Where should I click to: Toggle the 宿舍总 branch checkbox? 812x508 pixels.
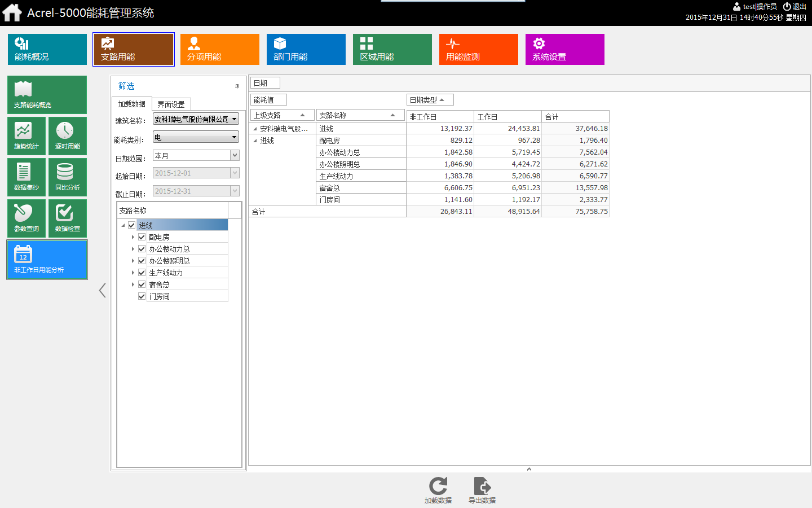142,284
